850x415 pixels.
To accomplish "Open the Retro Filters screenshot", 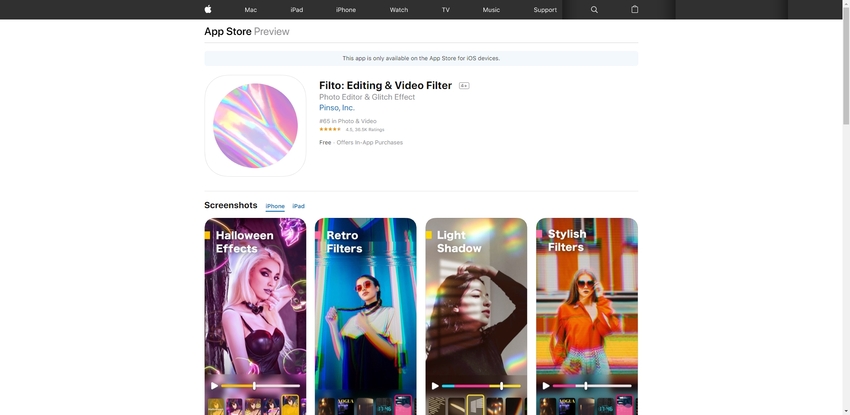I will [366, 316].
